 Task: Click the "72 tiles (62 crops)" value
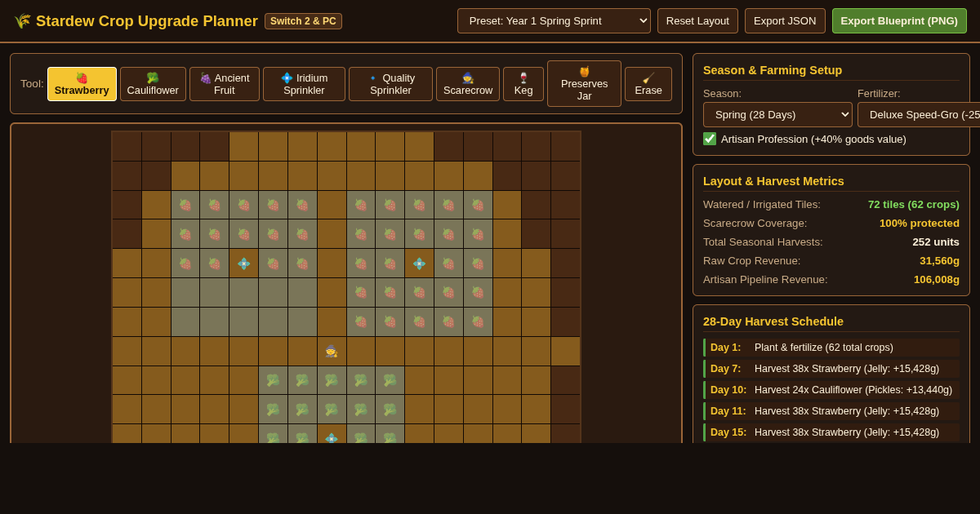tap(914, 205)
